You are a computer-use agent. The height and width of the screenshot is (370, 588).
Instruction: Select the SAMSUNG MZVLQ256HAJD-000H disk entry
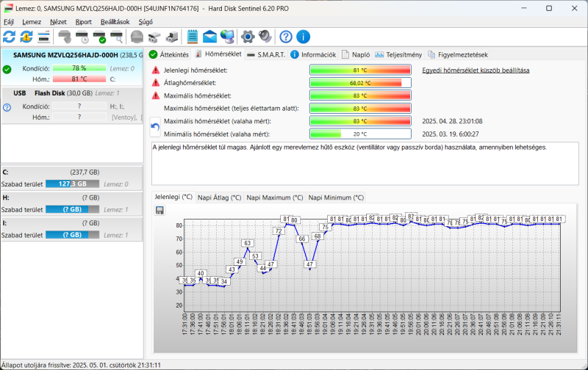click(72, 67)
